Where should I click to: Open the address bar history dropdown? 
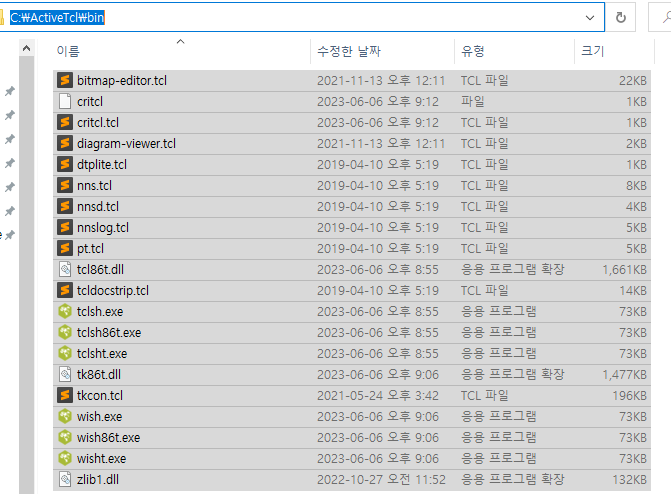coord(590,18)
